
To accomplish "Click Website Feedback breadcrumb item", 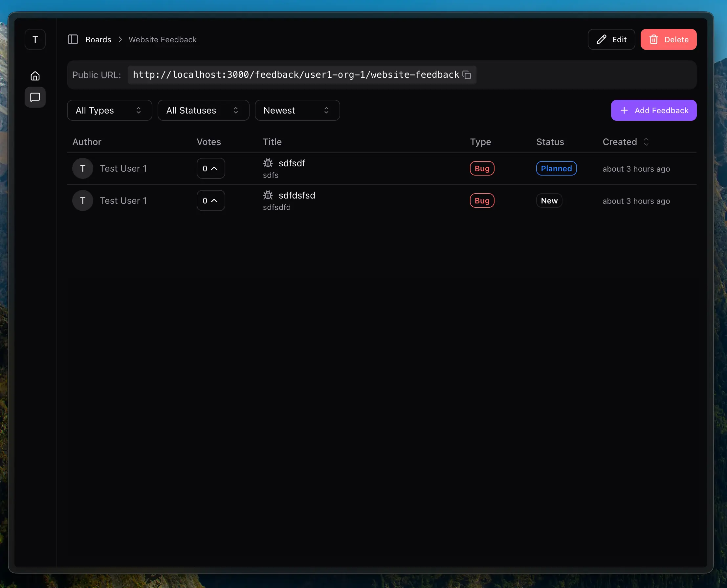I will [x=162, y=40].
